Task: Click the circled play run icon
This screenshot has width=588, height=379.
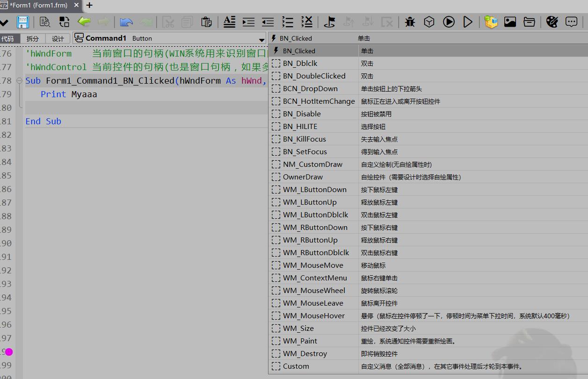Action: 449,22
